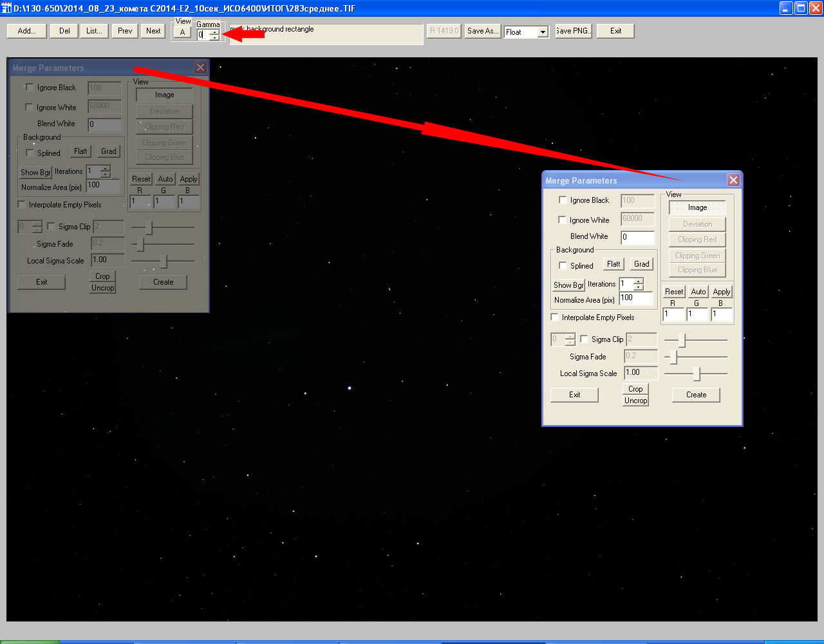Open the List... window from the toolbar
The height and width of the screenshot is (644, 824).
94,31
